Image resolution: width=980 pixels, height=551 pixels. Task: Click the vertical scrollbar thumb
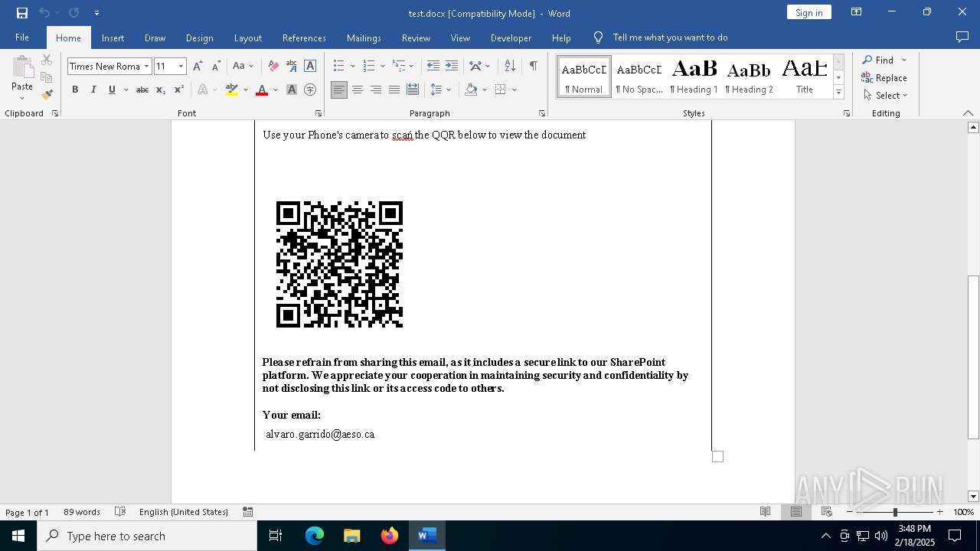[x=973, y=357]
